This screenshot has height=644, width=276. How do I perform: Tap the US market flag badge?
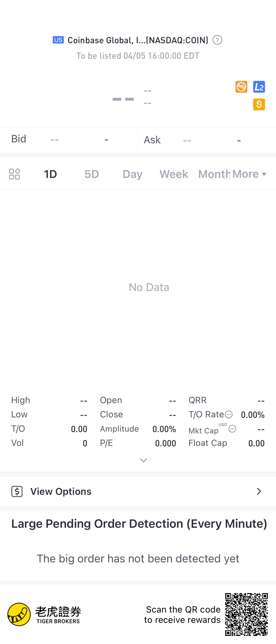(x=58, y=40)
